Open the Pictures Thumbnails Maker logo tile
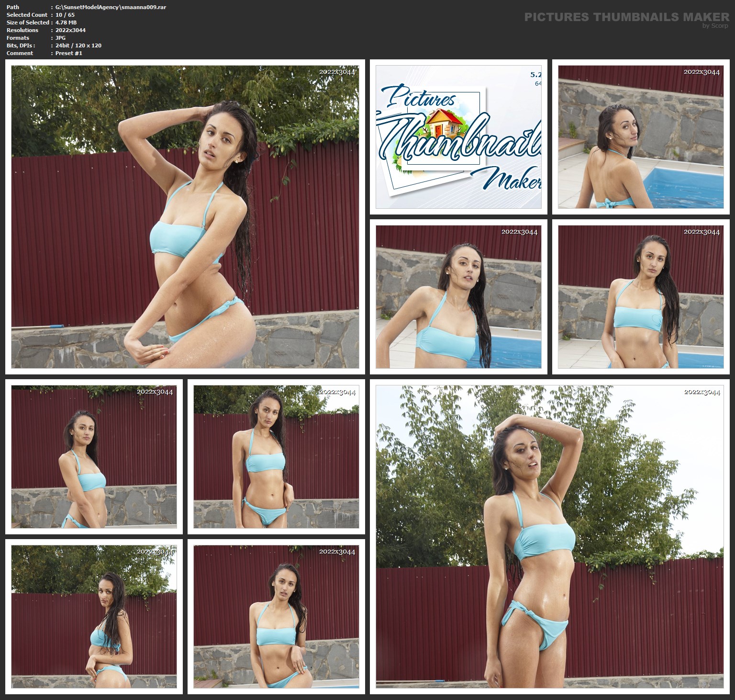This screenshot has width=735, height=700. click(458, 137)
